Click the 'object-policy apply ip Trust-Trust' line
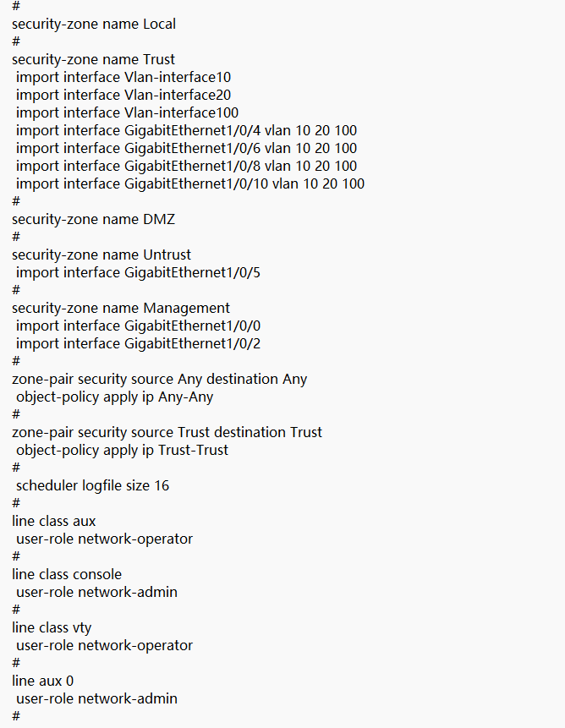This screenshot has width=565, height=728. 122,450
